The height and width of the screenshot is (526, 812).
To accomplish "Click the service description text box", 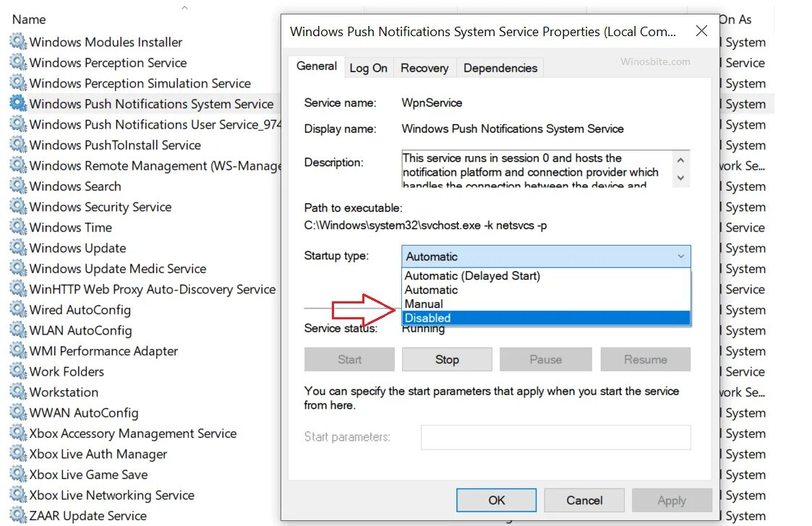I will (x=537, y=169).
